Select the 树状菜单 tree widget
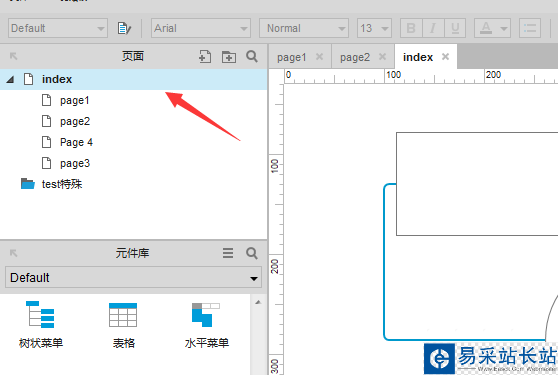Image resolution: width=558 pixels, height=375 pixels. pyautogui.click(x=41, y=324)
